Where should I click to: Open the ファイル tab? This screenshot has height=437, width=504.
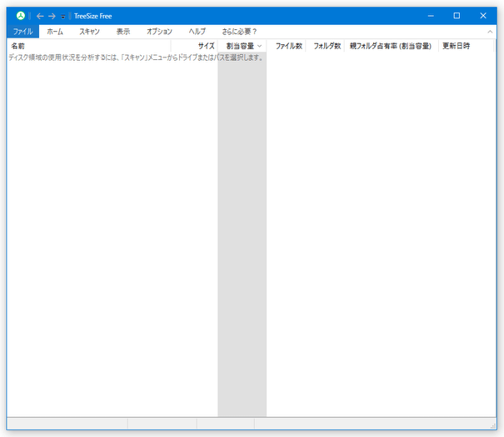22,32
